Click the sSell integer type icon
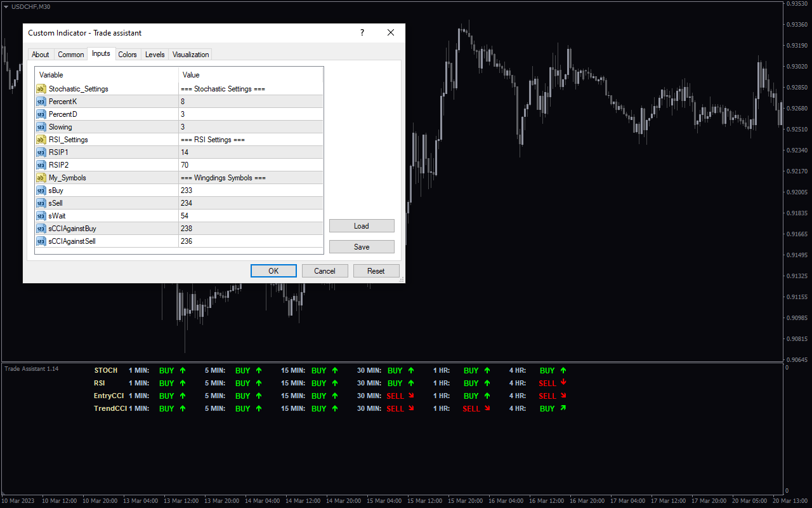 (41, 203)
